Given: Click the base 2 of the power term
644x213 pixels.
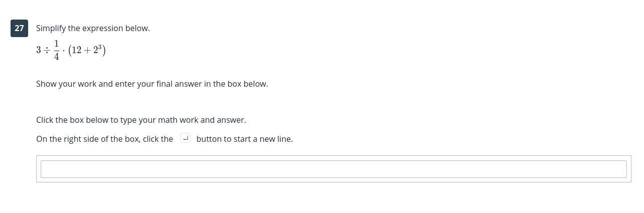Looking at the screenshot, I should pos(95,51).
